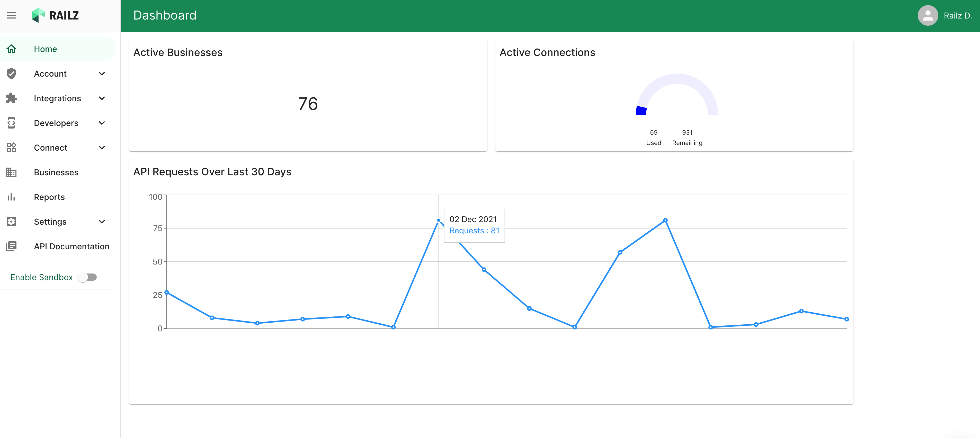
Task: Go to Reports in sidebar
Action: click(x=49, y=197)
